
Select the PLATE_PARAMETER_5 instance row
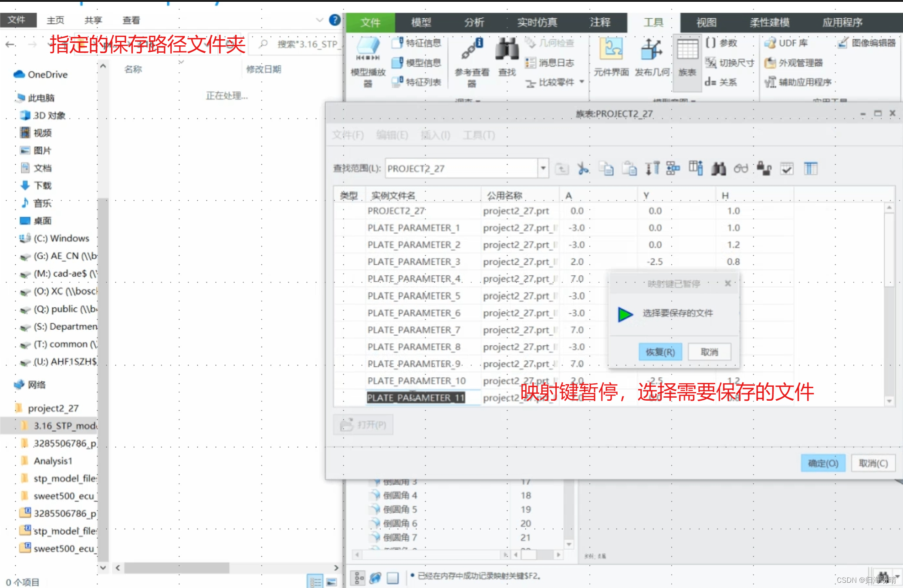[413, 296]
